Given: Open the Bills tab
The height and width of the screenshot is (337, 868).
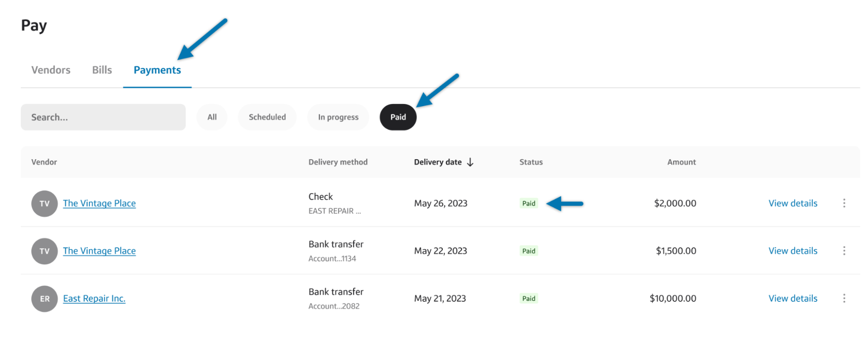Looking at the screenshot, I should click(x=102, y=70).
